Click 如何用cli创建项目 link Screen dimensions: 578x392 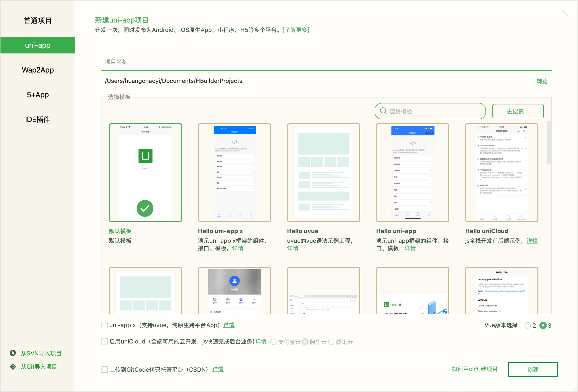point(475,369)
